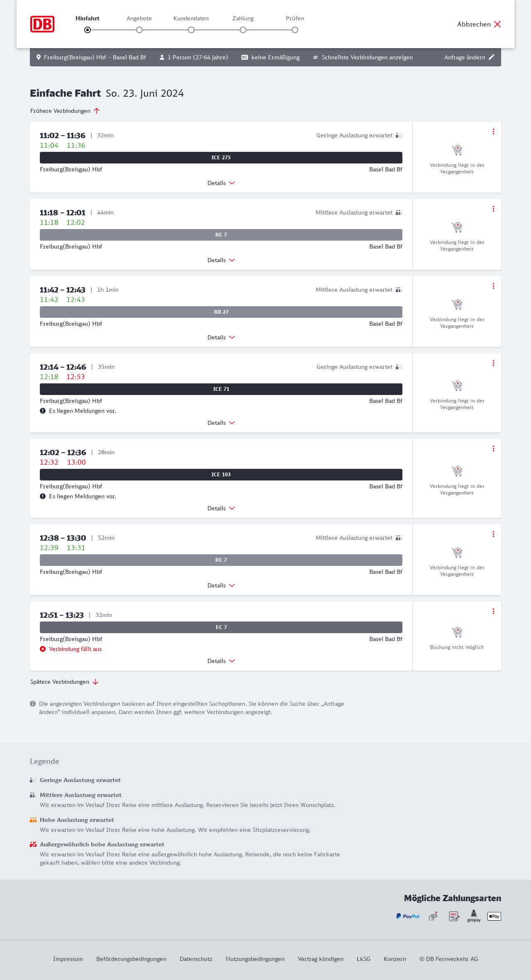
Task: Open three-dot menu for ICE 275 connection
Action: [493, 132]
